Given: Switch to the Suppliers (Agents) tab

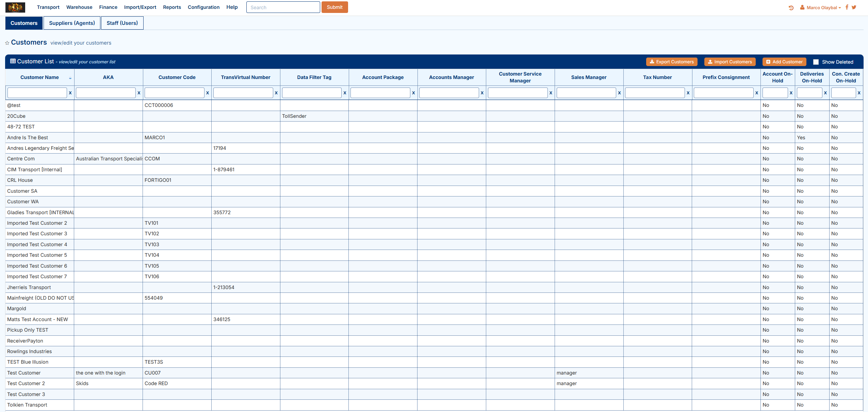Looking at the screenshot, I should pos(72,23).
